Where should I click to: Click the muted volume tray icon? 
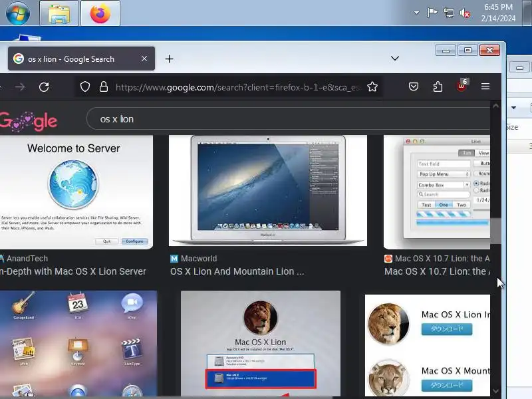465,13
